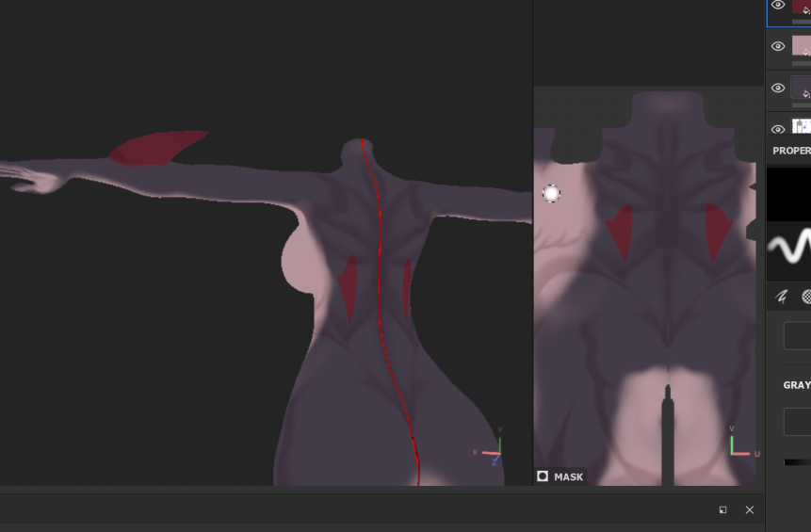Screen dimensions: 811x532
Task: Hide the top dark red layer
Action: point(778,5)
